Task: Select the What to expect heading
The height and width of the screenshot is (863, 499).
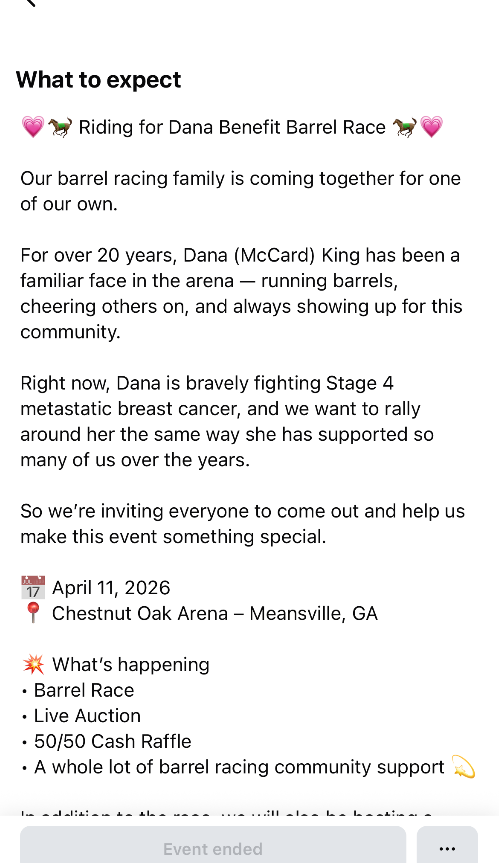Action: [98, 80]
